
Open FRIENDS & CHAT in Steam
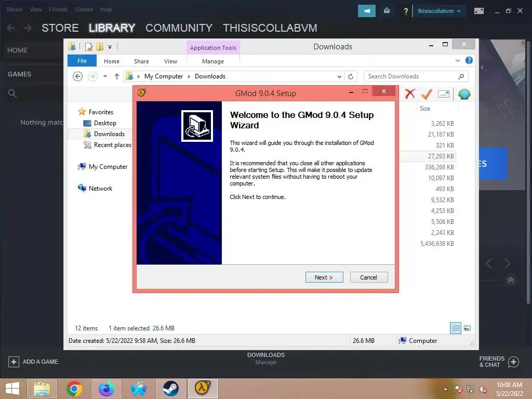click(x=499, y=362)
